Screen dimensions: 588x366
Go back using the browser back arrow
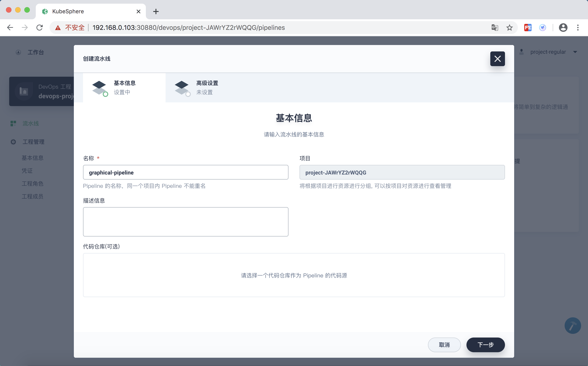(x=10, y=28)
